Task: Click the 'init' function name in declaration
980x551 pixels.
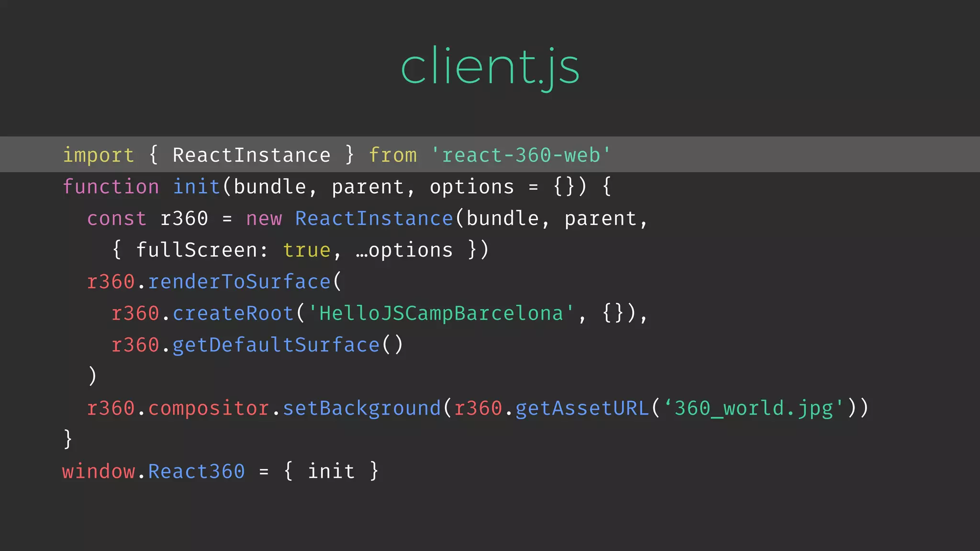Action: tap(196, 187)
